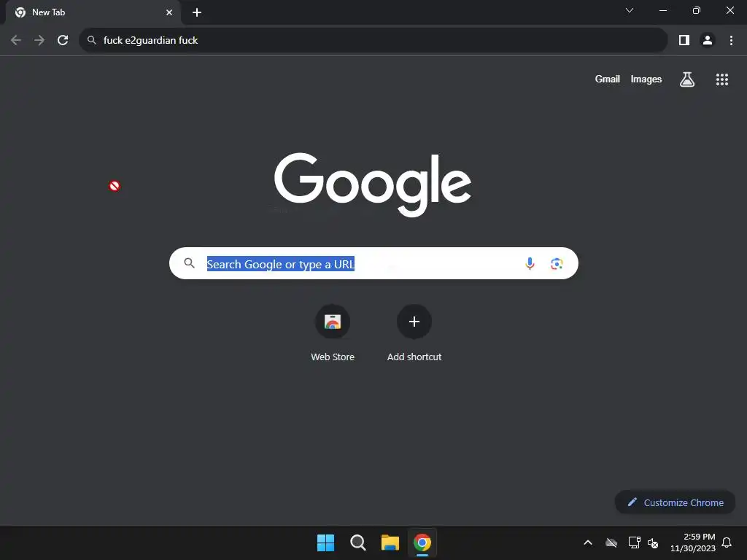Focus the Google search box

(373, 263)
